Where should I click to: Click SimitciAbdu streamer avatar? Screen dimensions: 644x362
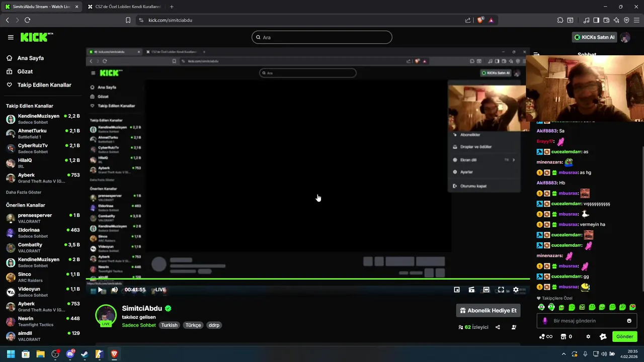coord(106,315)
